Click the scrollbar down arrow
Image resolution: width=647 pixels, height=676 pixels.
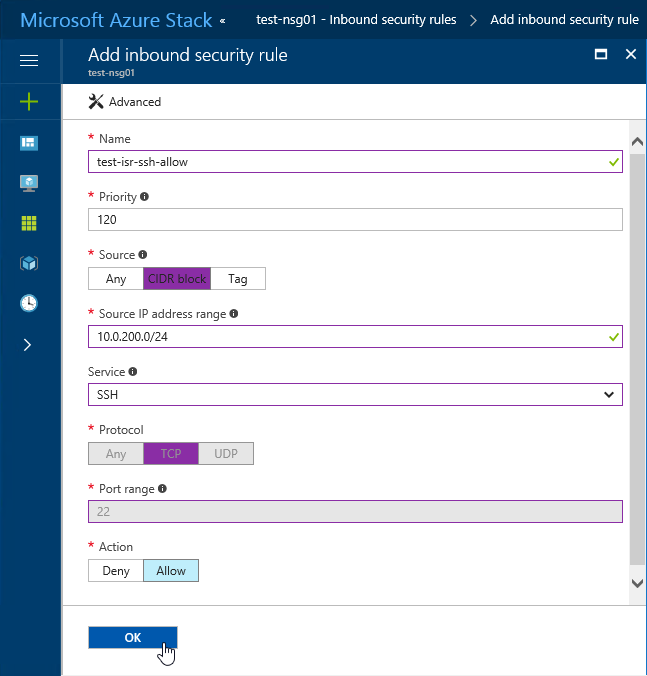click(x=637, y=583)
